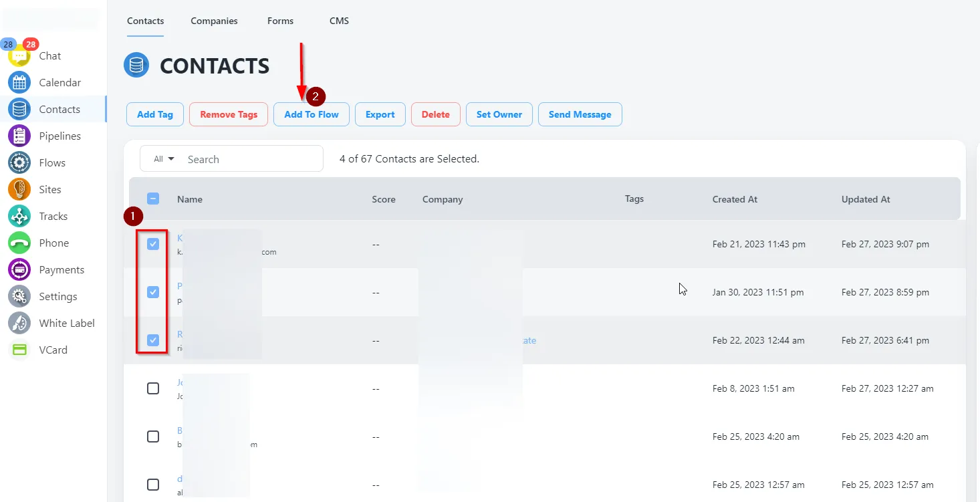
Task: Open the White Label palette icon
Action: pyautogui.click(x=19, y=324)
